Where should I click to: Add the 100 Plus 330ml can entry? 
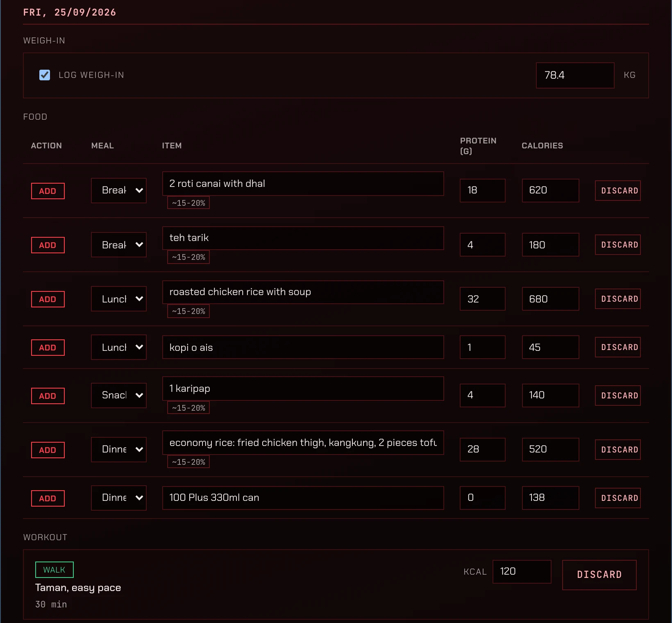tap(48, 498)
